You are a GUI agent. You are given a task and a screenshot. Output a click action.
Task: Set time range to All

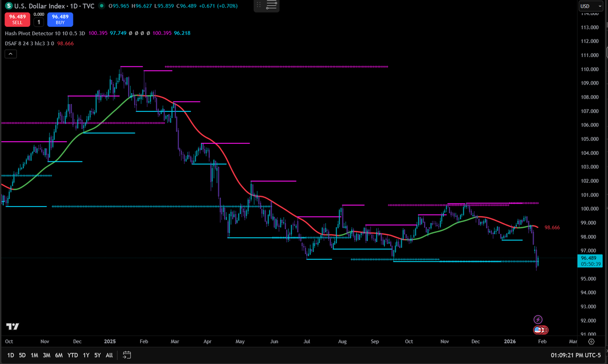point(109,355)
